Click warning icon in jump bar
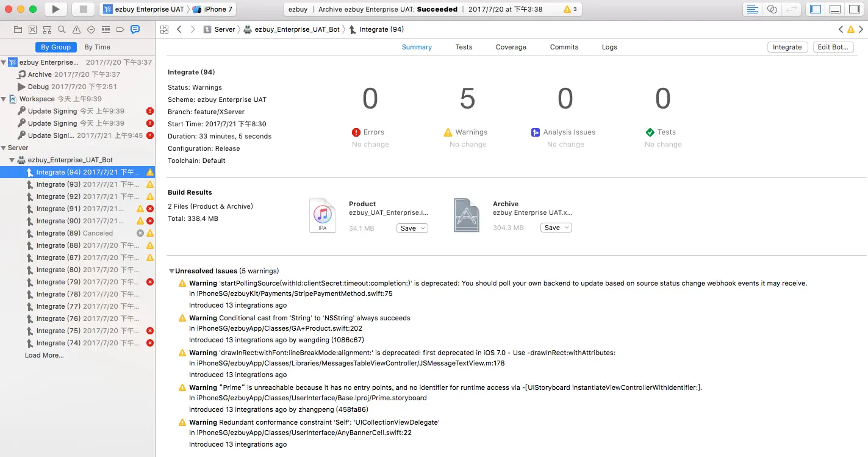 click(851, 29)
